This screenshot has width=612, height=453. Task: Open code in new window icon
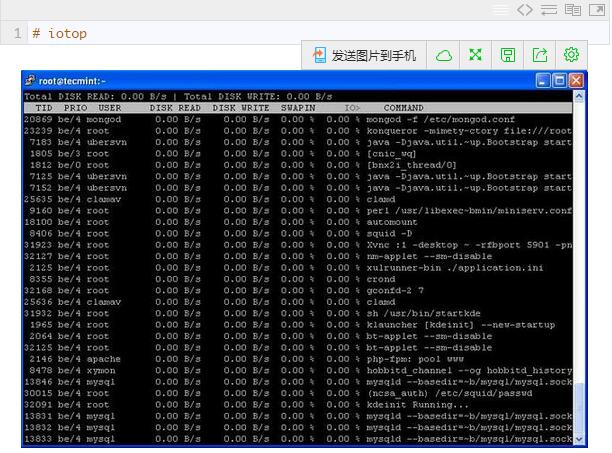(597, 10)
